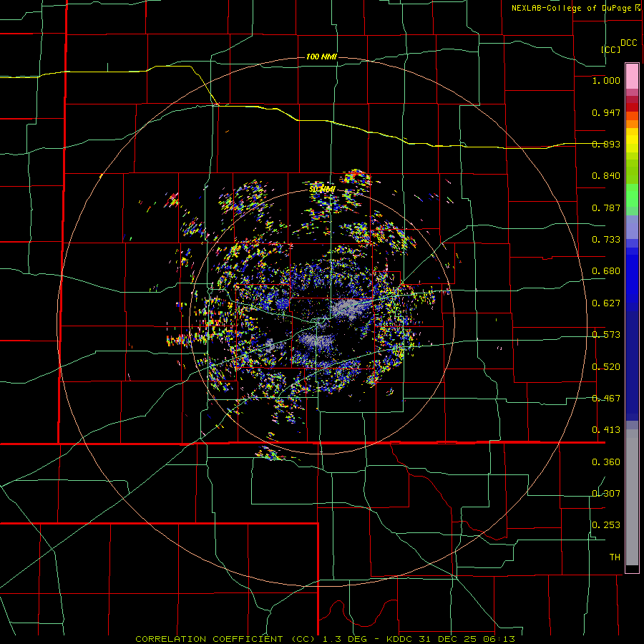Select the 0.733 scale value
Image resolution: width=644 pixels, height=644 pixels.
point(606,240)
